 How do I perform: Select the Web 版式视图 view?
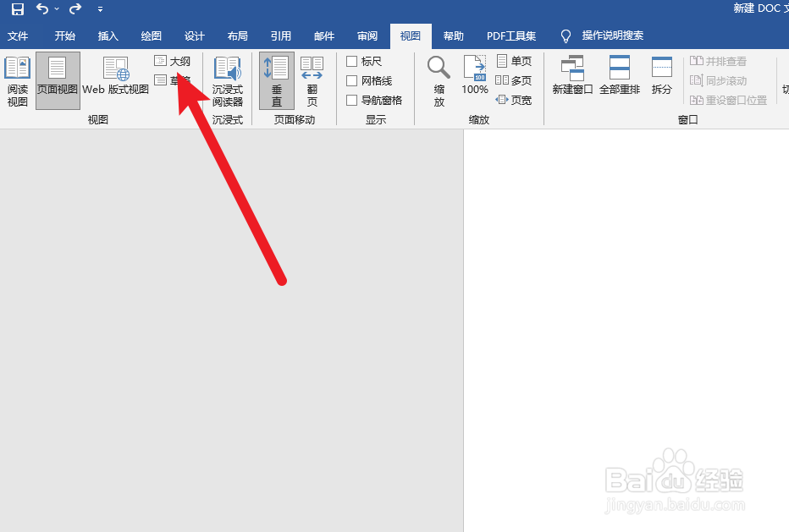coord(117,80)
